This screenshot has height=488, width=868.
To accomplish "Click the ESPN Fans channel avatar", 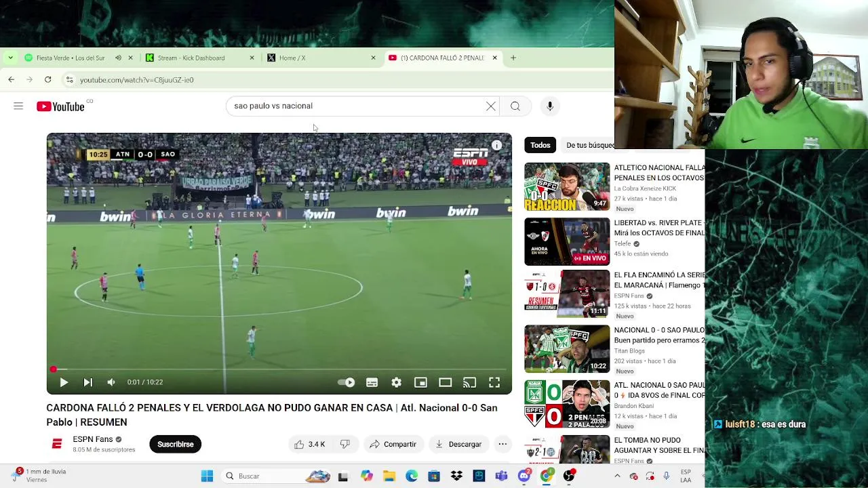I will (x=57, y=444).
